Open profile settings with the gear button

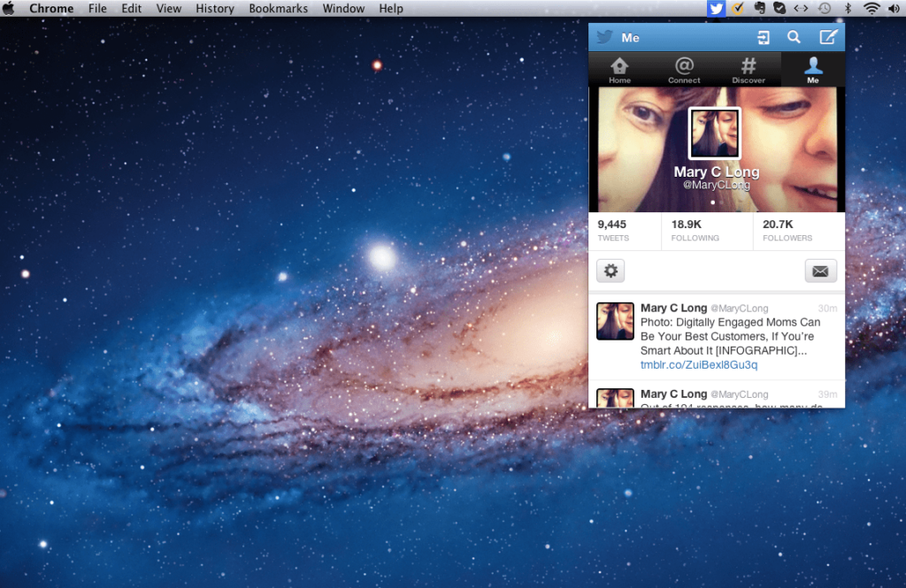pyautogui.click(x=610, y=271)
